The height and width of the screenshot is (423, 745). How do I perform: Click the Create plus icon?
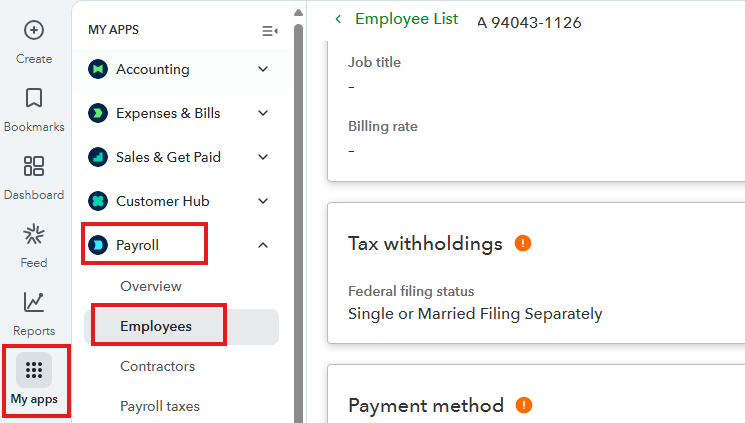(34, 30)
